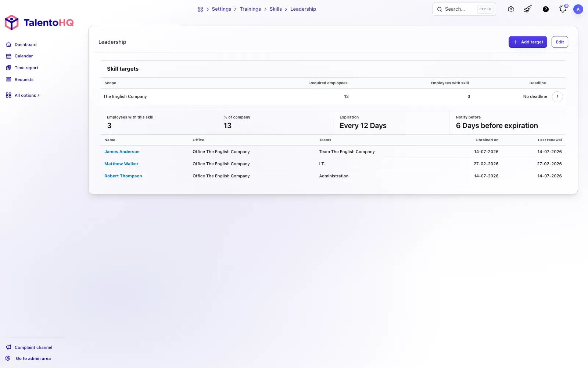
Task: Click Add target button
Action: [x=528, y=42]
